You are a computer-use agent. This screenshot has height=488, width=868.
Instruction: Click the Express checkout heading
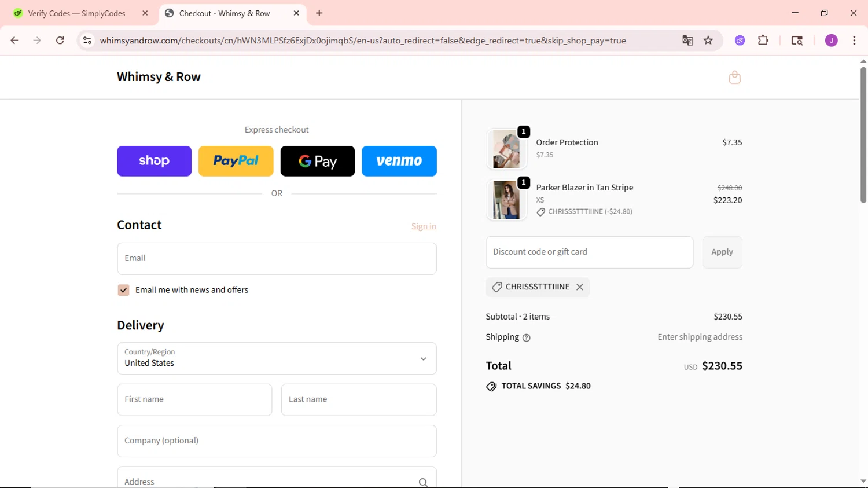pyautogui.click(x=277, y=130)
